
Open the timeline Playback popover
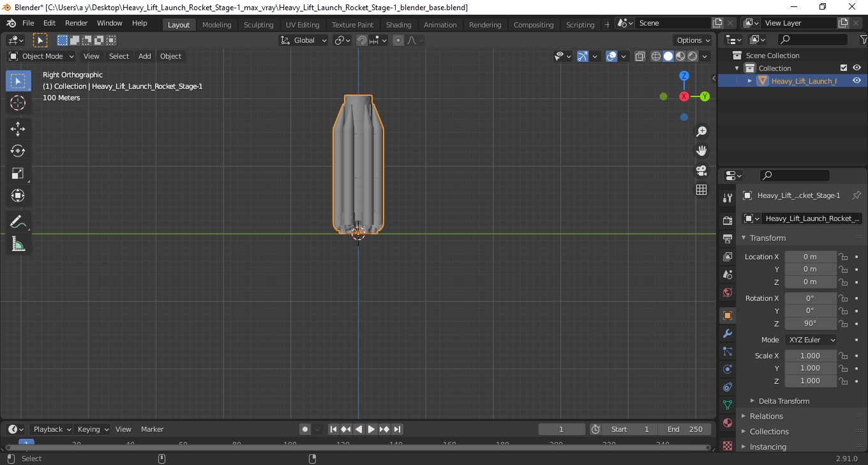point(52,429)
